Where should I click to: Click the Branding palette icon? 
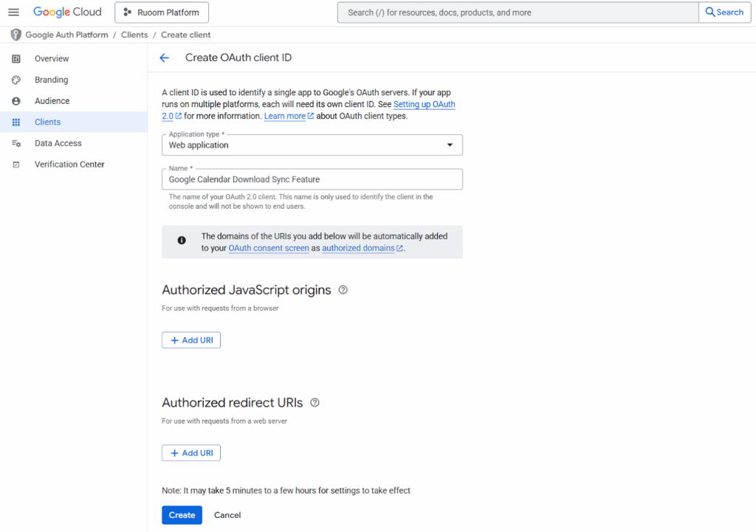pos(16,80)
